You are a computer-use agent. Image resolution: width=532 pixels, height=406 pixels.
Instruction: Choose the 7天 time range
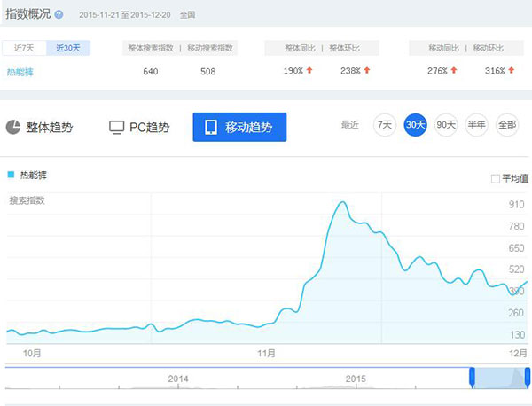click(385, 125)
